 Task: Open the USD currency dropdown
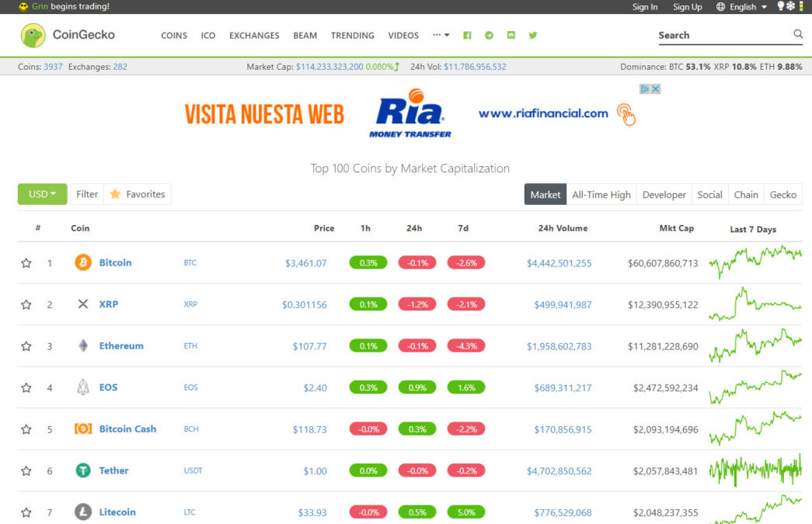click(x=41, y=193)
